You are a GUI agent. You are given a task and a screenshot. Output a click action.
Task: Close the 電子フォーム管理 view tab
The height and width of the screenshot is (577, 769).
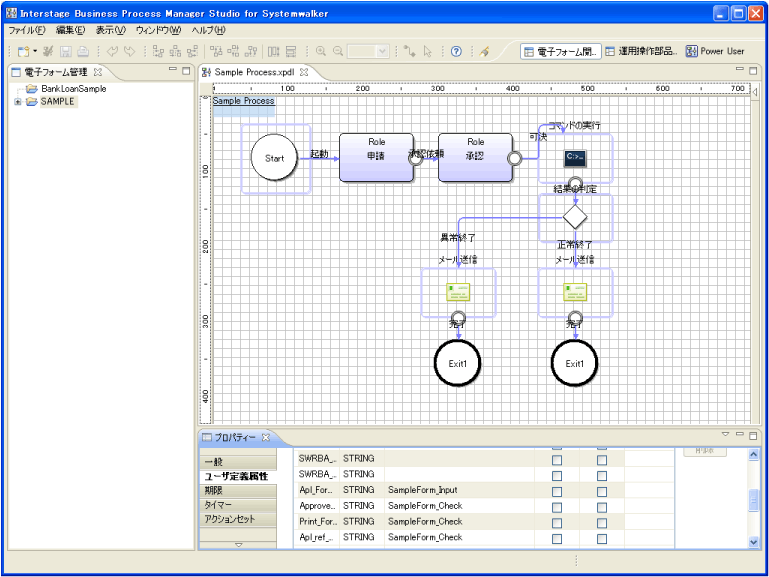pos(98,72)
